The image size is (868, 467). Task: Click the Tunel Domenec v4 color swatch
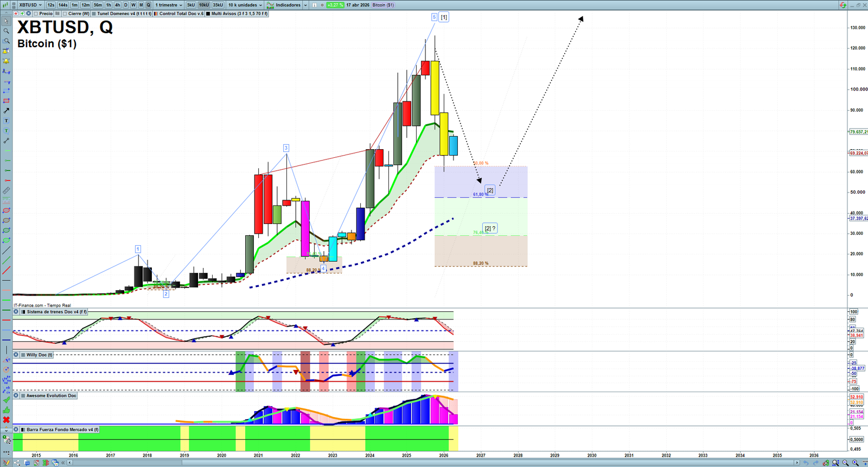tap(94, 14)
